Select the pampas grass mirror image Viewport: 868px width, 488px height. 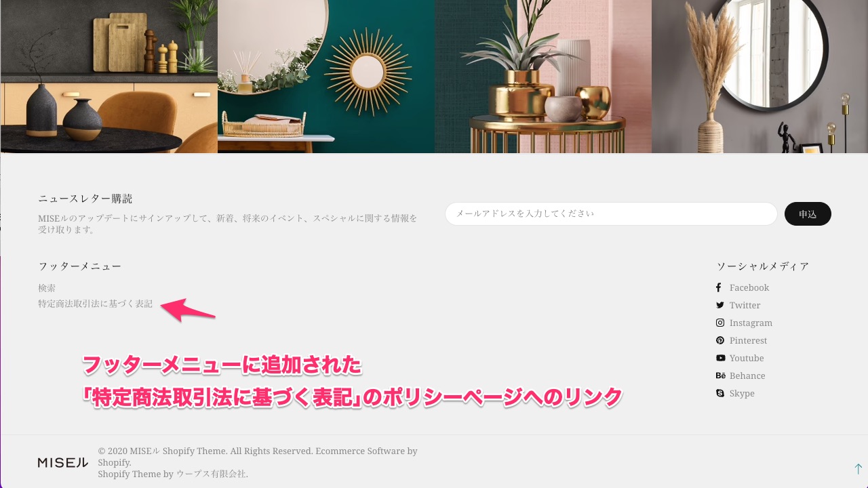(x=759, y=77)
